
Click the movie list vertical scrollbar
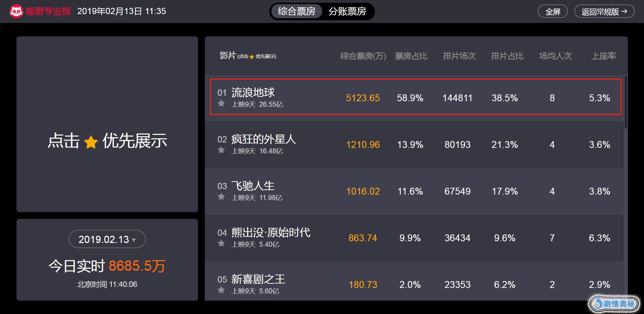point(625,102)
